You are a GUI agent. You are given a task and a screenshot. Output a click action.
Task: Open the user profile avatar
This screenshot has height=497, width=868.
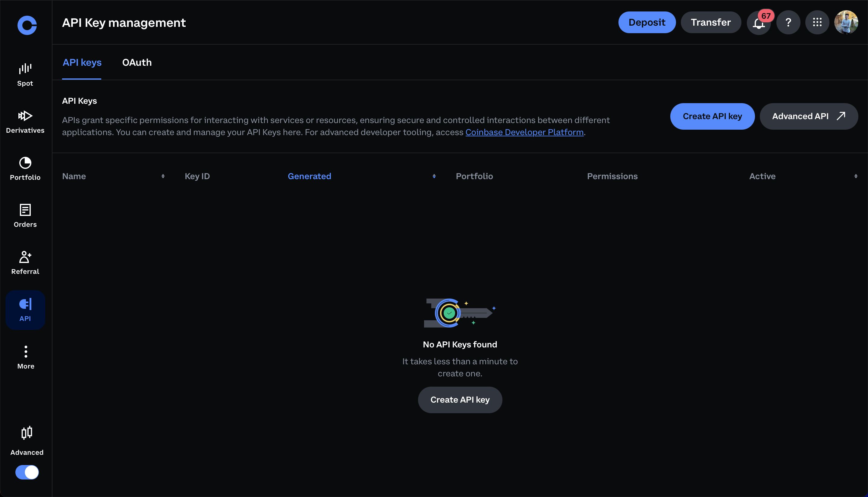(x=846, y=23)
